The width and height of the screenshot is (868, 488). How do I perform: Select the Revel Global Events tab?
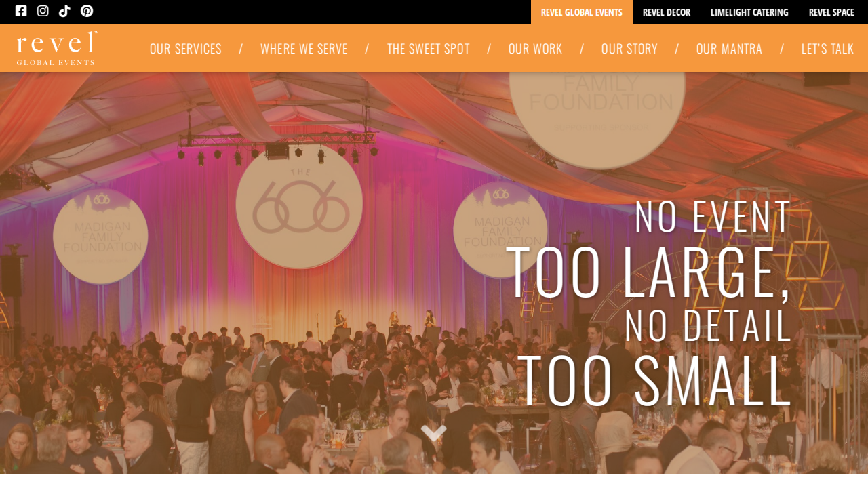(582, 12)
